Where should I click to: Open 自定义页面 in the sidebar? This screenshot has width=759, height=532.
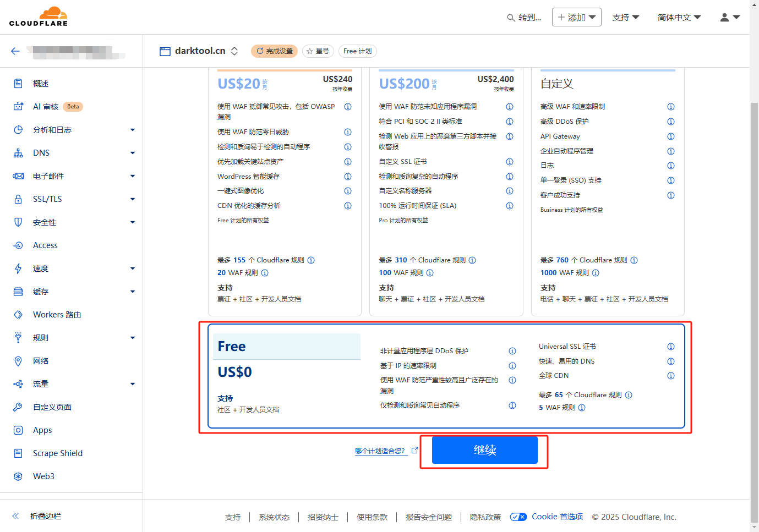coord(52,407)
